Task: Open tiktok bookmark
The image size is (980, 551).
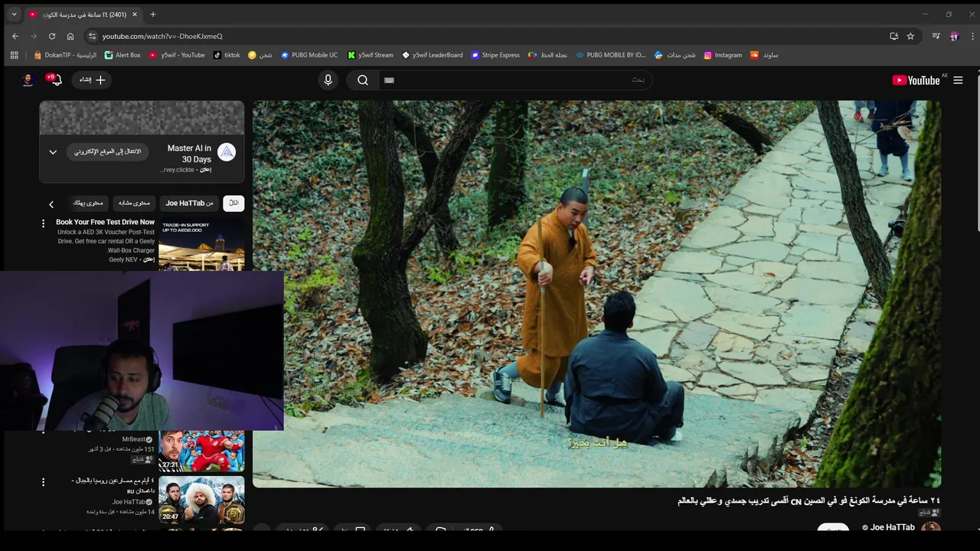Action: tap(227, 55)
